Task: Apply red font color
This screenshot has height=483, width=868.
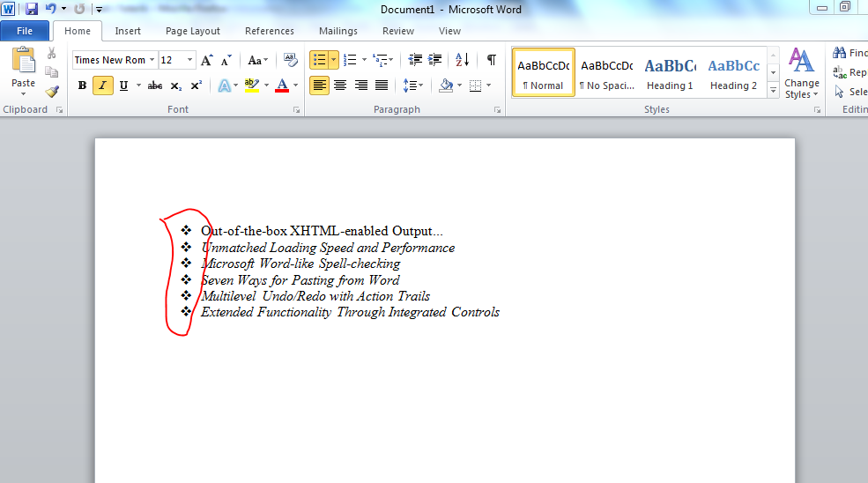Action: coord(282,85)
